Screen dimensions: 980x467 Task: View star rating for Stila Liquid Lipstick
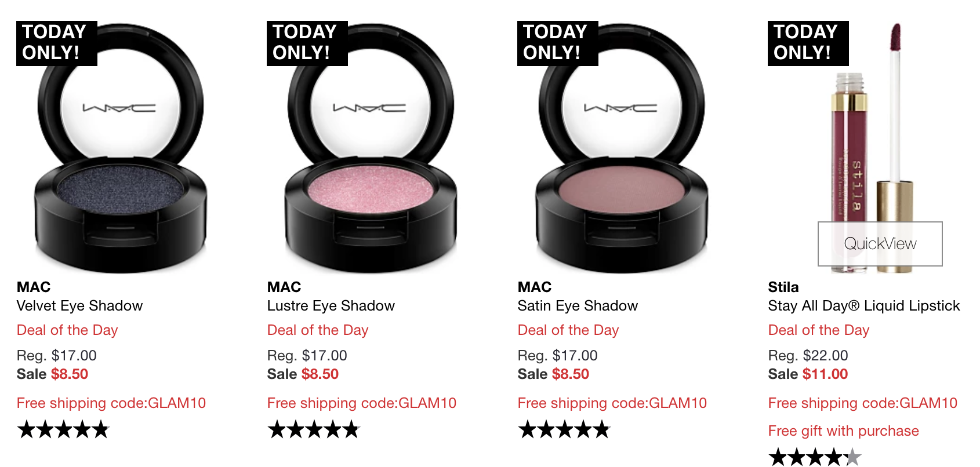point(815,457)
